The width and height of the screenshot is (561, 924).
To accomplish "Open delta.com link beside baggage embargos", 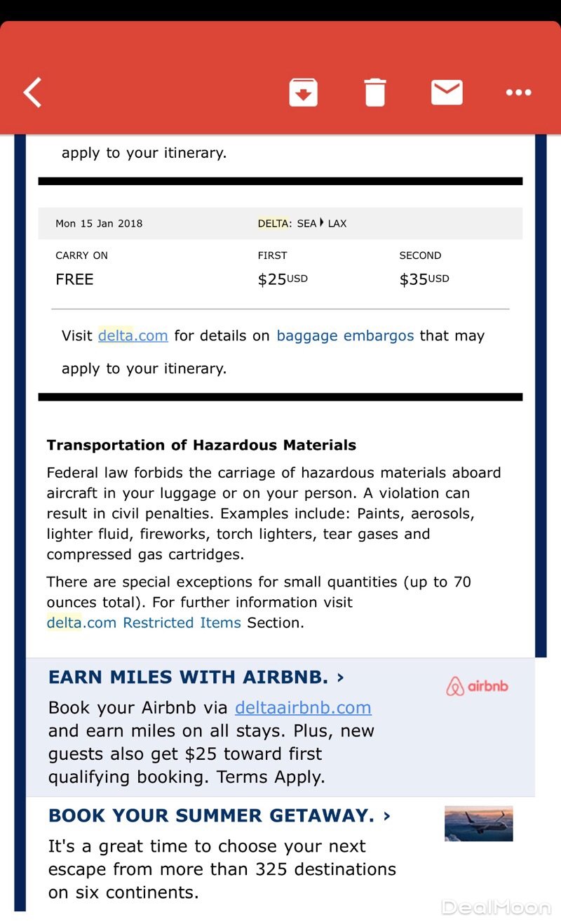I will click(x=133, y=335).
